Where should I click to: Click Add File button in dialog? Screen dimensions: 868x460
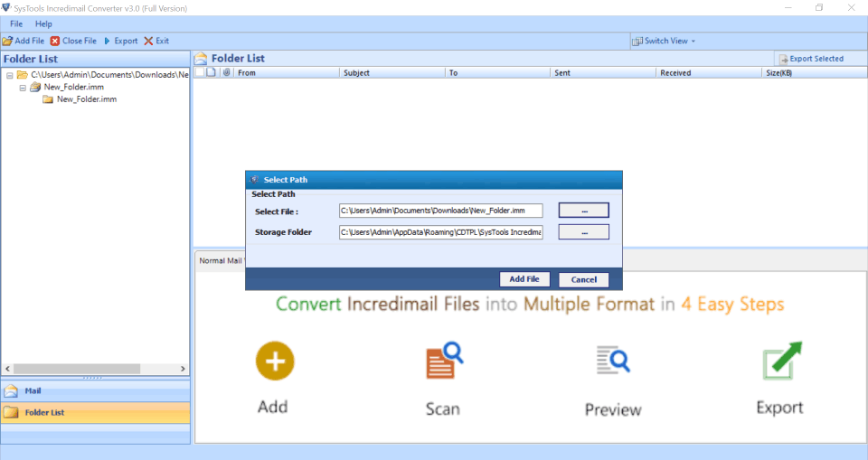pos(524,279)
